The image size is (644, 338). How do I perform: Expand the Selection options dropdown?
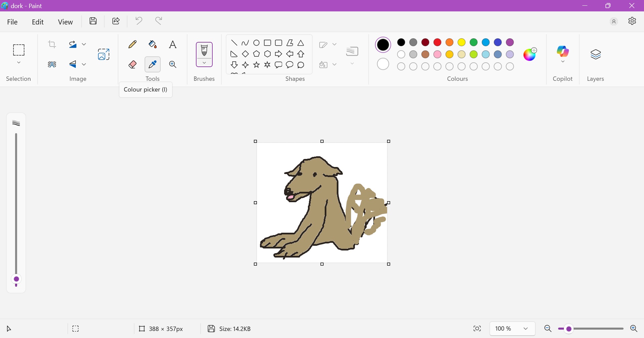19,63
